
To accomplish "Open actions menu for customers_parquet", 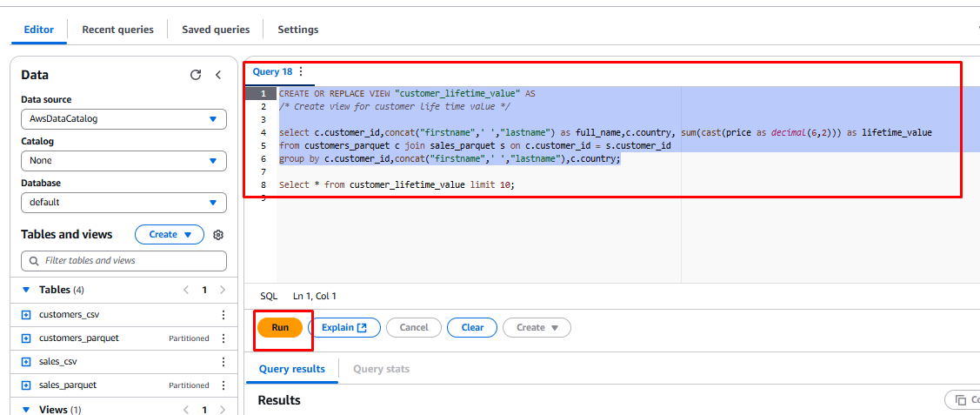I will point(223,338).
